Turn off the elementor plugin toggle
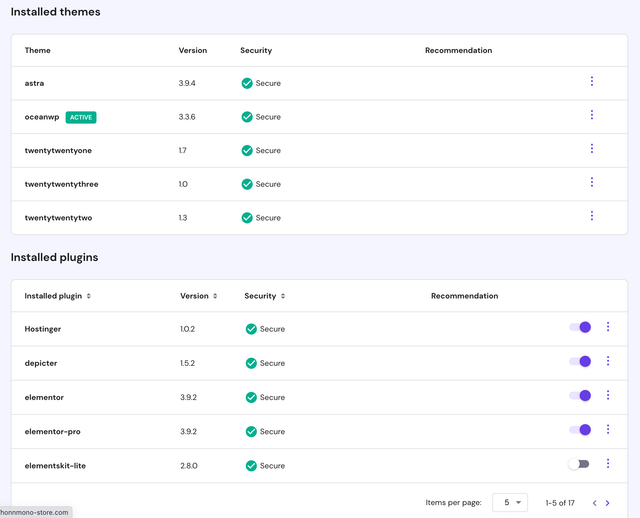 coord(580,396)
